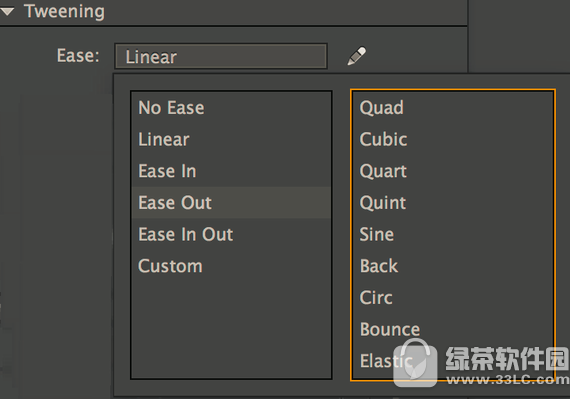
Task: Choose Linear in the ease list
Action: click(231, 140)
